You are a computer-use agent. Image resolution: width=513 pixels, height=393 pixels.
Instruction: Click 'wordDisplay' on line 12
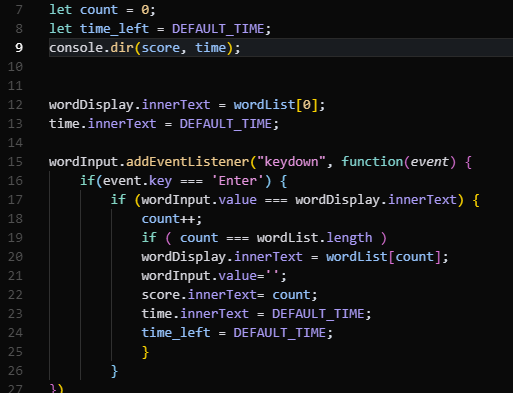[91, 105]
